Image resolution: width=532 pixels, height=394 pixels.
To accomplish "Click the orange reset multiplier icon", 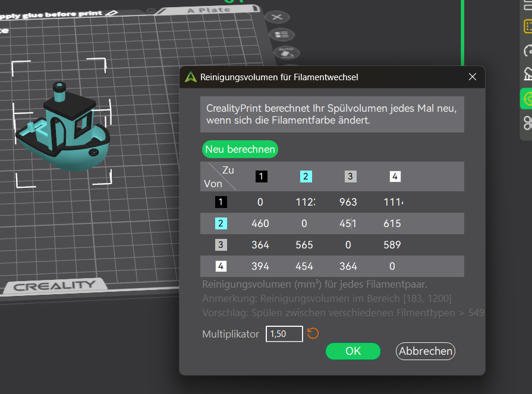I will (313, 333).
